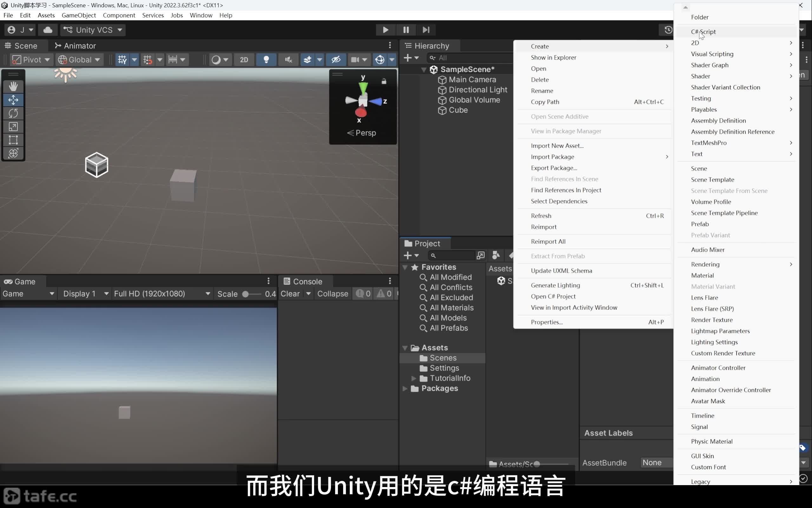This screenshot has height=508, width=812.
Task: Choose C# Script from Create submenu
Action: (x=736, y=31)
